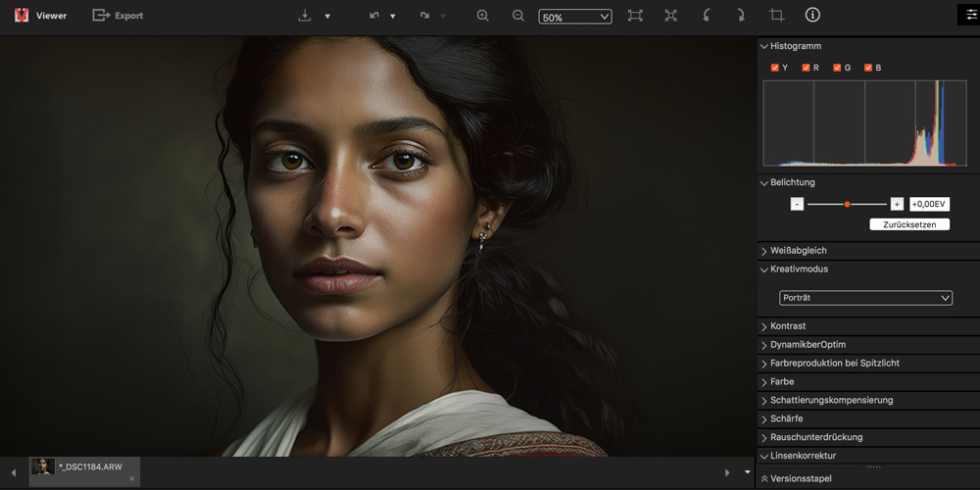Click the Belichtung exposure slider handle
Screen dimensions: 980x490
click(847, 204)
